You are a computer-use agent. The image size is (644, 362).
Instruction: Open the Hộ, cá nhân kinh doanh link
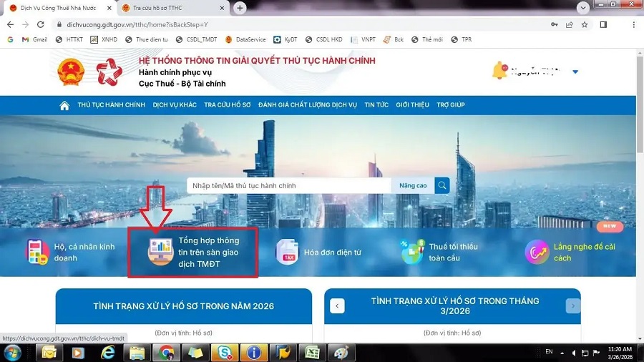coord(84,252)
